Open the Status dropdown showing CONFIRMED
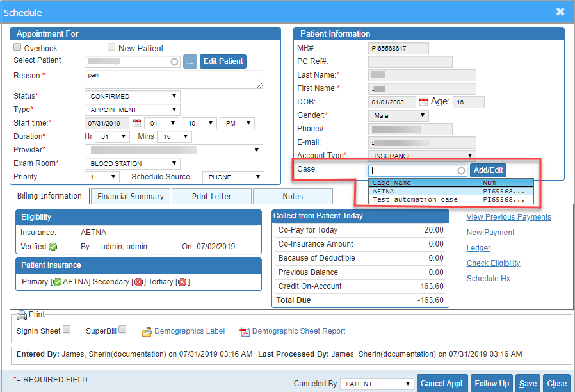Screen dimensions: 575x392 pyautogui.click(x=132, y=97)
